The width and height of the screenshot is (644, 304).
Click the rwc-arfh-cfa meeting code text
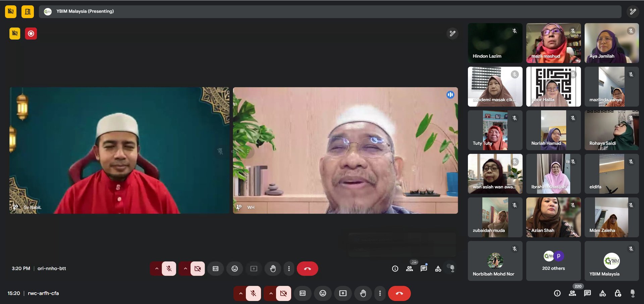pyautogui.click(x=43, y=293)
